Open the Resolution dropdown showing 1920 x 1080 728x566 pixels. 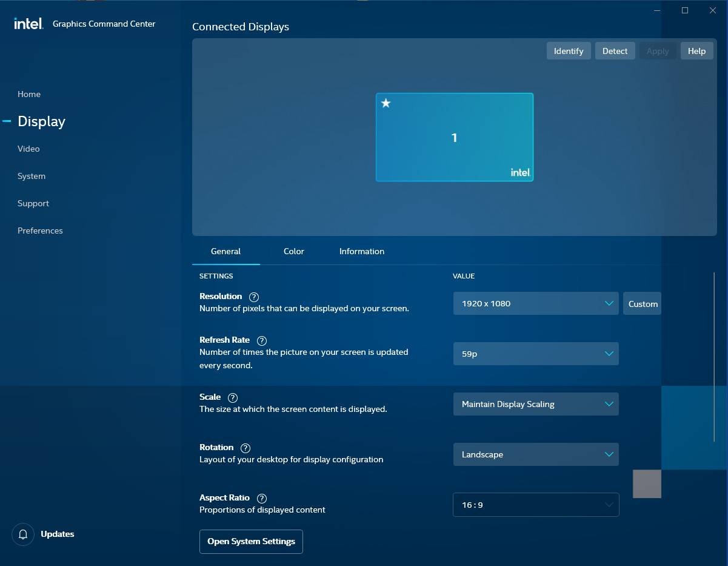pyautogui.click(x=535, y=303)
